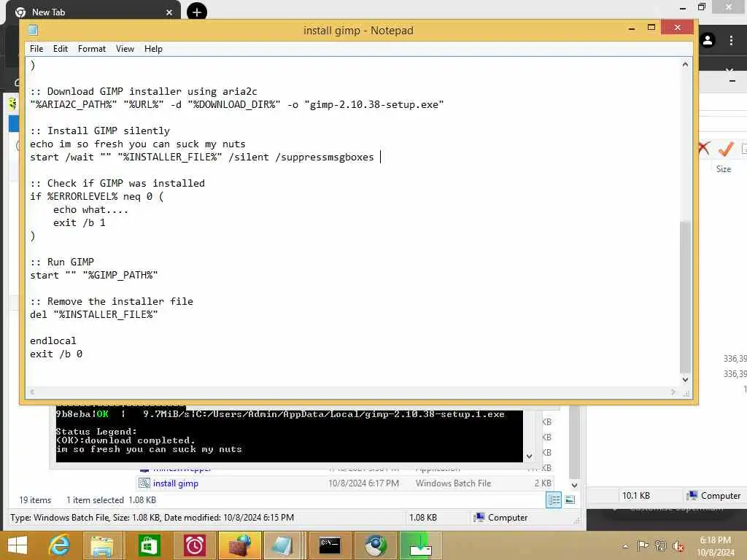Open File Explorer from the taskbar

pos(102,545)
